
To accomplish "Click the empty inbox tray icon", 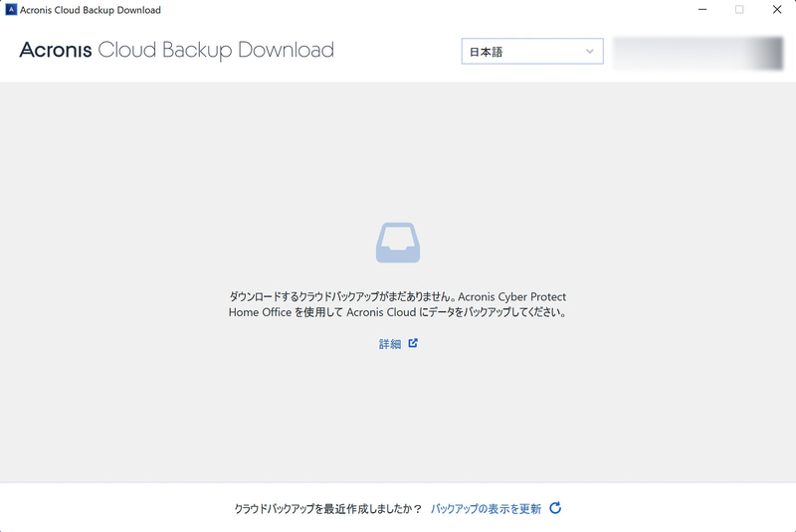I will point(397,243).
